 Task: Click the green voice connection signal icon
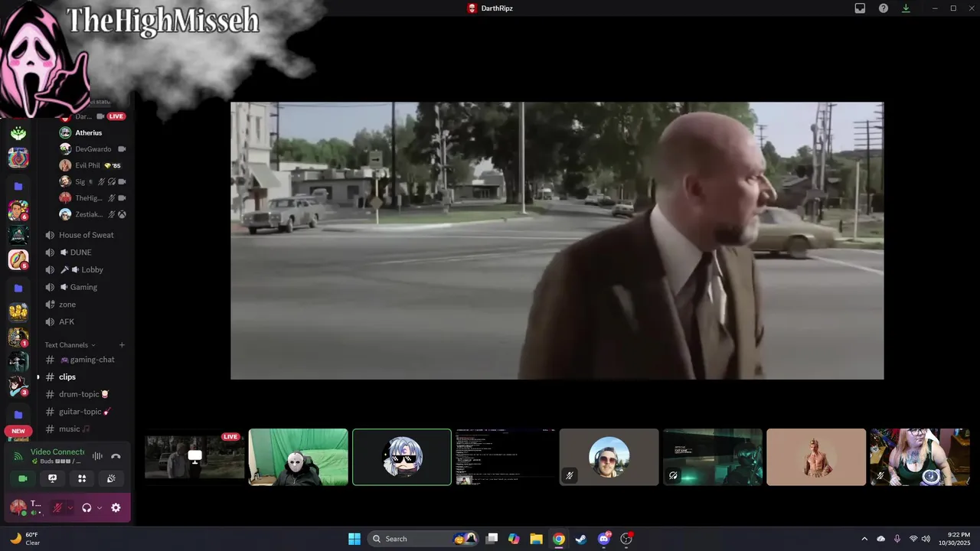coord(18,456)
